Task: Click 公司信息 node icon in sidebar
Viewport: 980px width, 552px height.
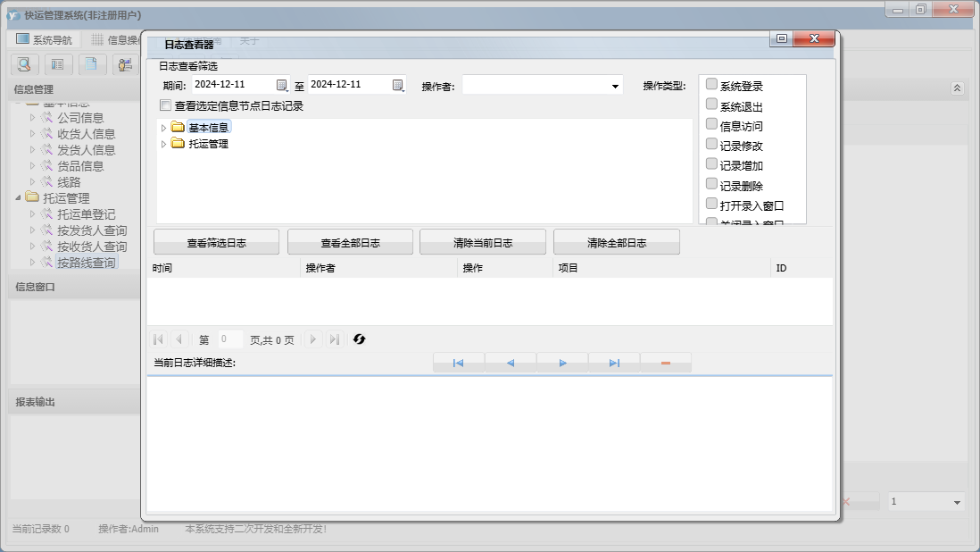Action: 47,117
